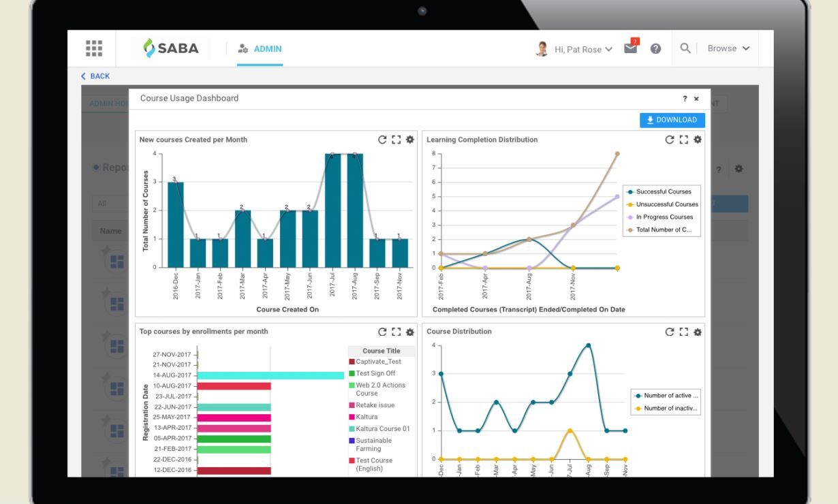Open the mail notifications icon
The height and width of the screenshot is (504, 838).
pyautogui.click(x=631, y=48)
